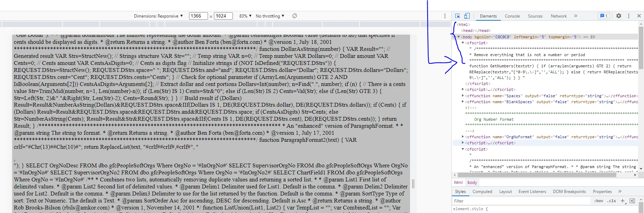Show more styles pane tabs chevron
The height and width of the screenshot is (213, 644).
click(x=620, y=191)
